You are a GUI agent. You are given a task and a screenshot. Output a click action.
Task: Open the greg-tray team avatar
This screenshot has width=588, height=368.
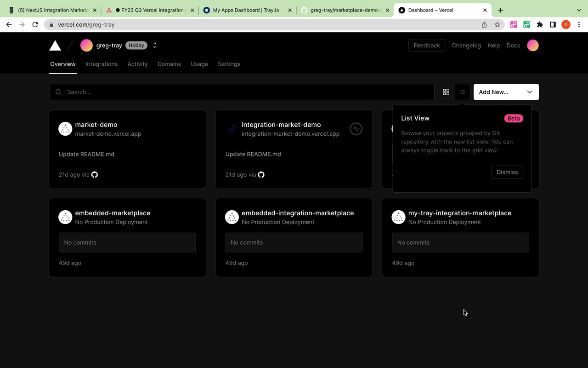click(x=86, y=45)
